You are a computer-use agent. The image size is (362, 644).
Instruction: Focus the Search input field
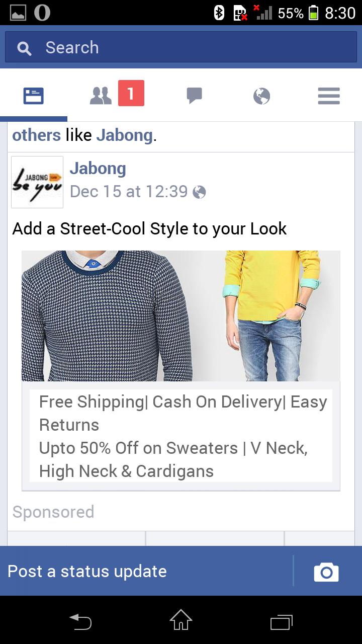[181, 47]
